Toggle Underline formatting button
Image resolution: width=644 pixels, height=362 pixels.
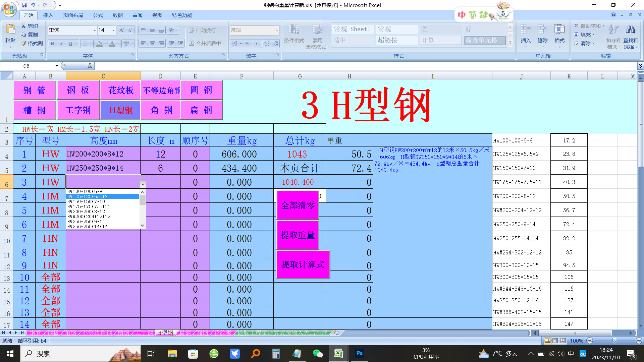(70, 44)
